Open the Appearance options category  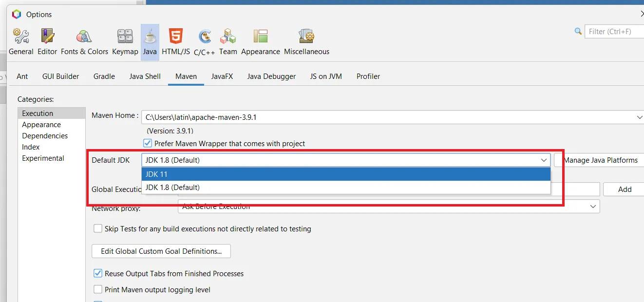[x=261, y=42]
